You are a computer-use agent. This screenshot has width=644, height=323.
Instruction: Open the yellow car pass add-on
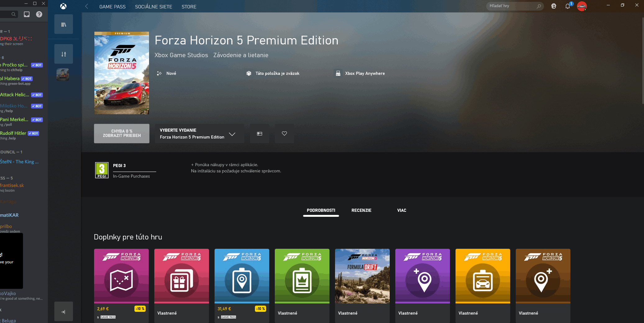483,286
